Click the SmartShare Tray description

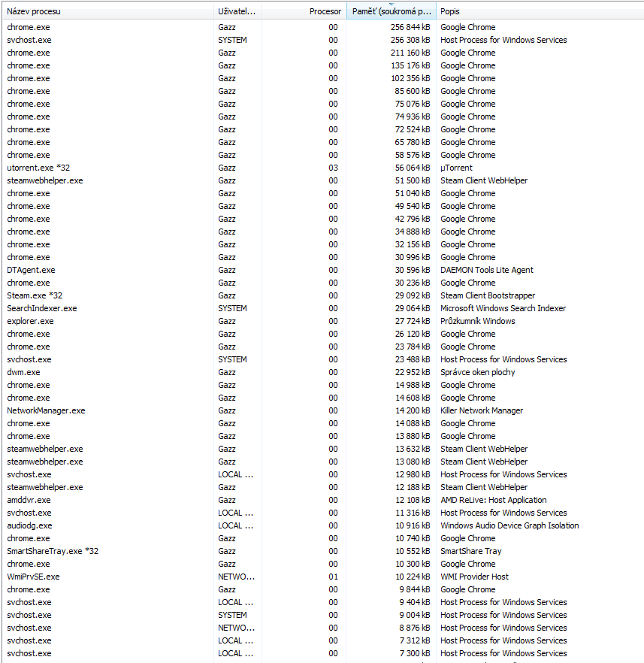coord(470,551)
